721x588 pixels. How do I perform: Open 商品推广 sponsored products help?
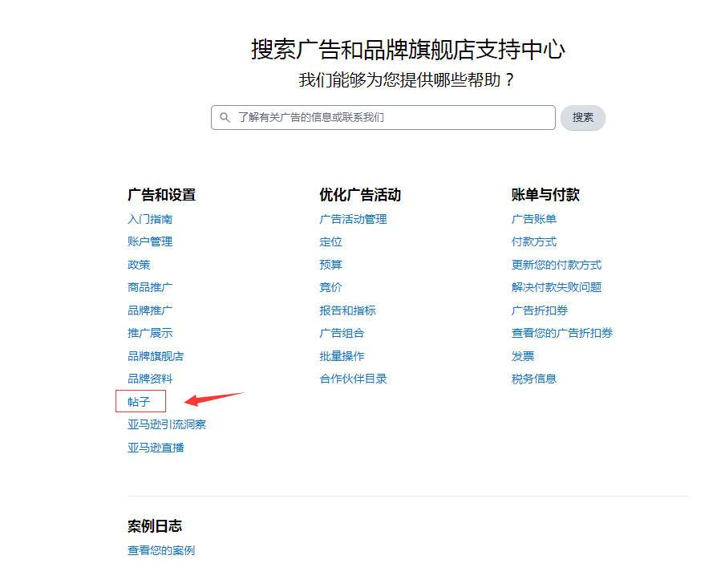pyautogui.click(x=151, y=286)
